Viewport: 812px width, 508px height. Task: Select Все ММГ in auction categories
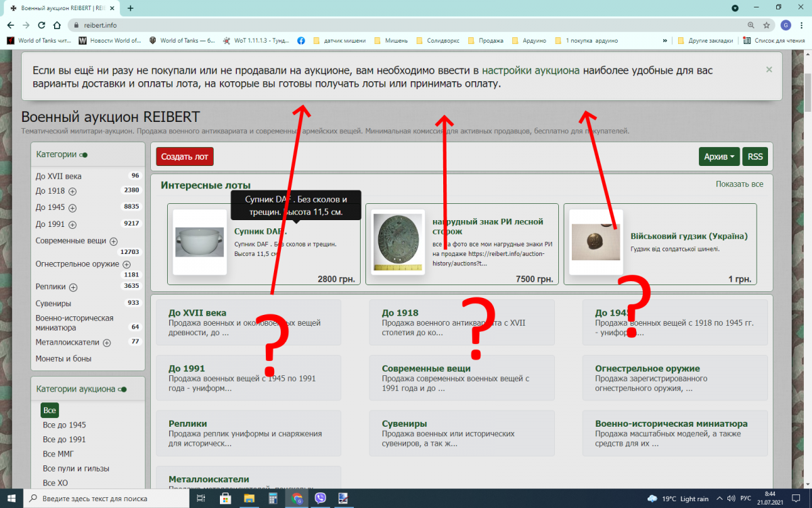pos(59,454)
